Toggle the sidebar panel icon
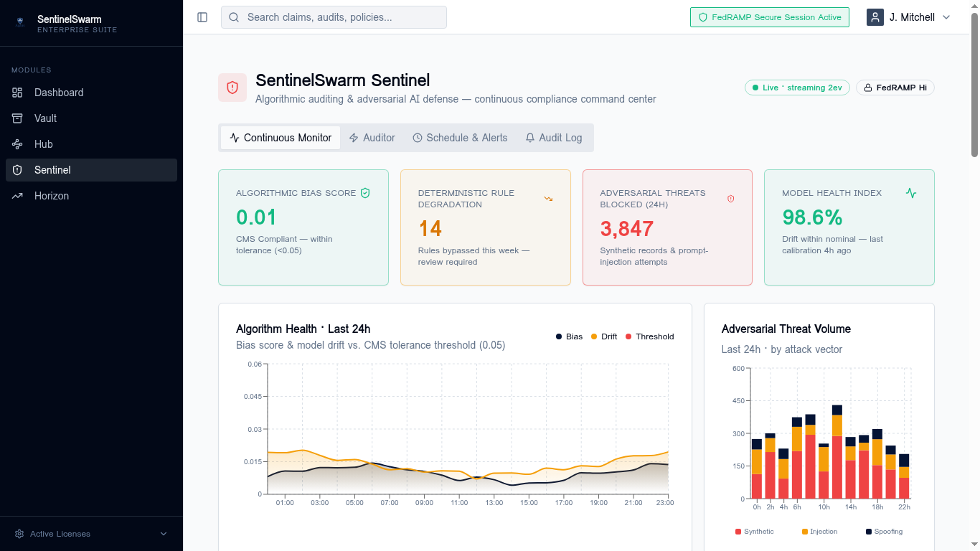980x551 pixels. [x=202, y=17]
